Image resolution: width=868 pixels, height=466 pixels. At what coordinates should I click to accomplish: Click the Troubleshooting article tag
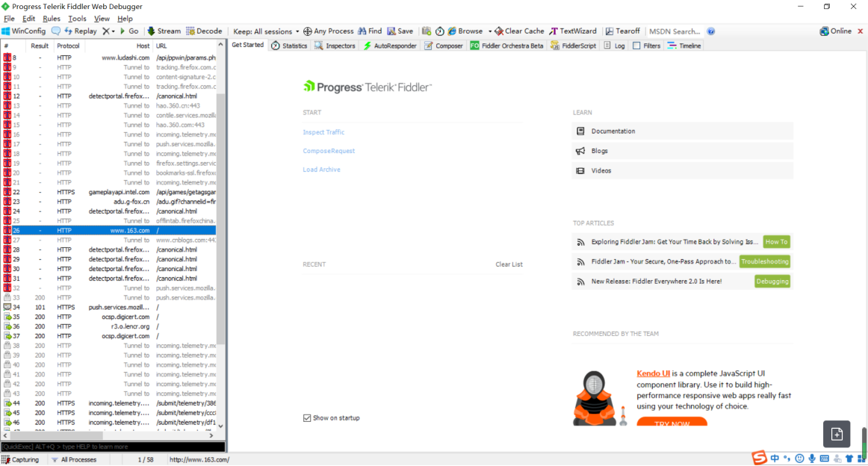point(764,262)
